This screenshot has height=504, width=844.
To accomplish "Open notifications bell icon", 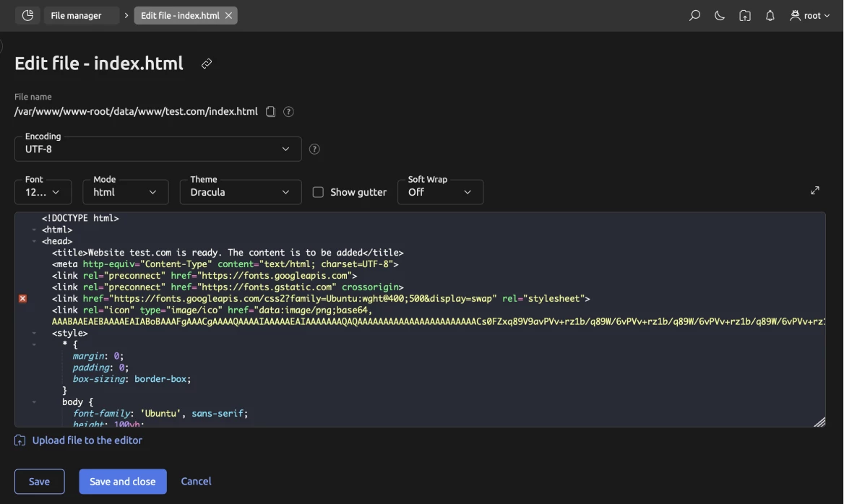I will pos(770,16).
